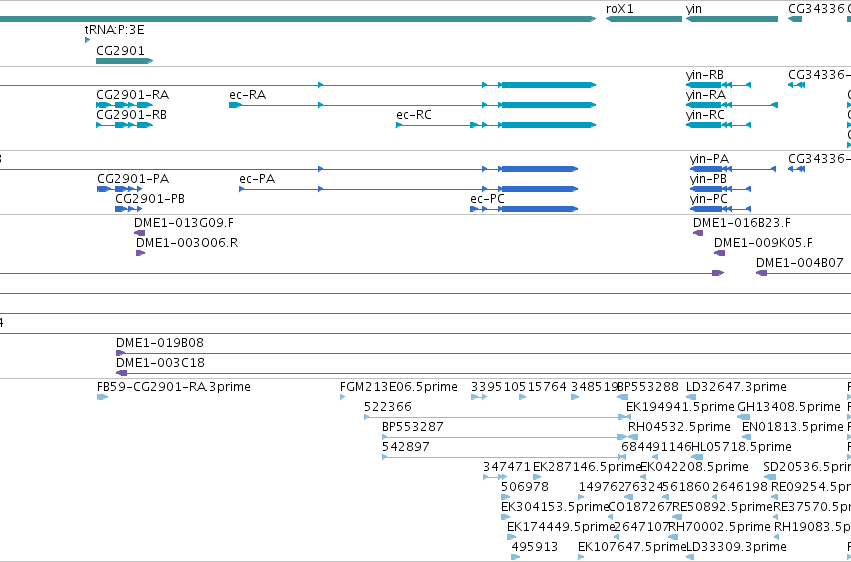Click the HL05718.5prime EST
The image size is (851, 562).
tap(697, 457)
